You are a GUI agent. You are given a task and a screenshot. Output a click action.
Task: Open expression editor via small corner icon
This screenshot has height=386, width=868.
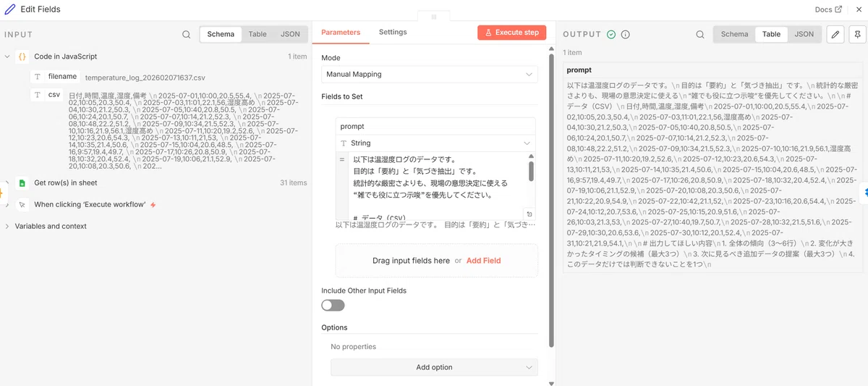(x=529, y=214)
